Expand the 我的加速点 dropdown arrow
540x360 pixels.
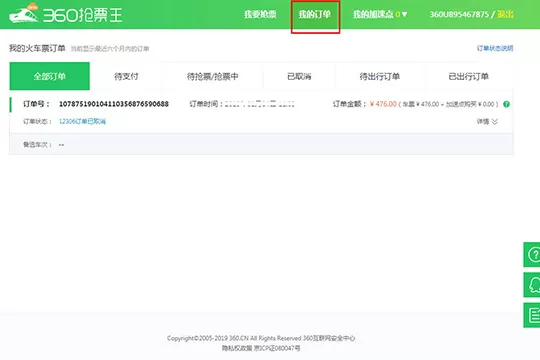[x=404, y=14]
